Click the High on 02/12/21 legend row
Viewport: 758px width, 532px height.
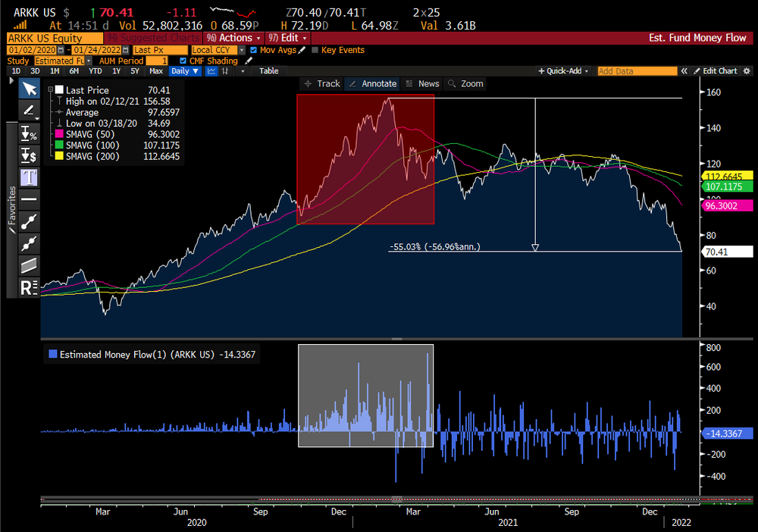tap(118, 101)
